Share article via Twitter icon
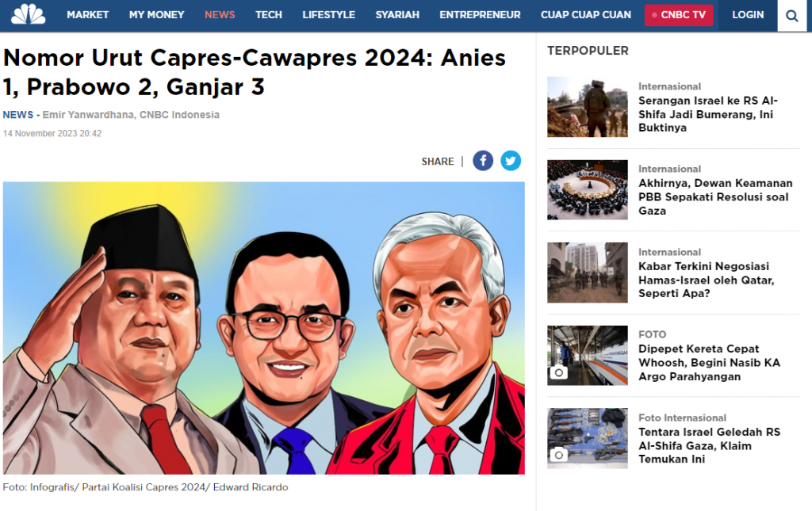The width and height of the screenshot is (812, 511). click(511, 161)
